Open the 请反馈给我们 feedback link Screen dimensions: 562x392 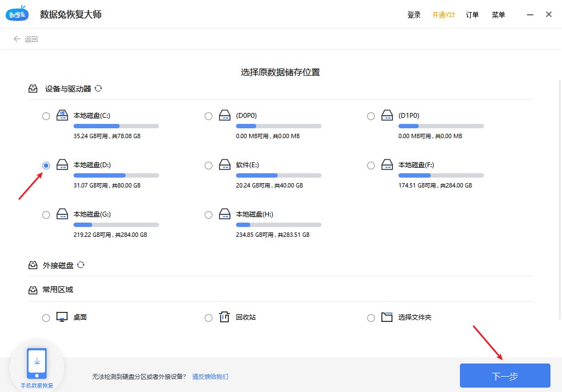click(x=210, y=376)
